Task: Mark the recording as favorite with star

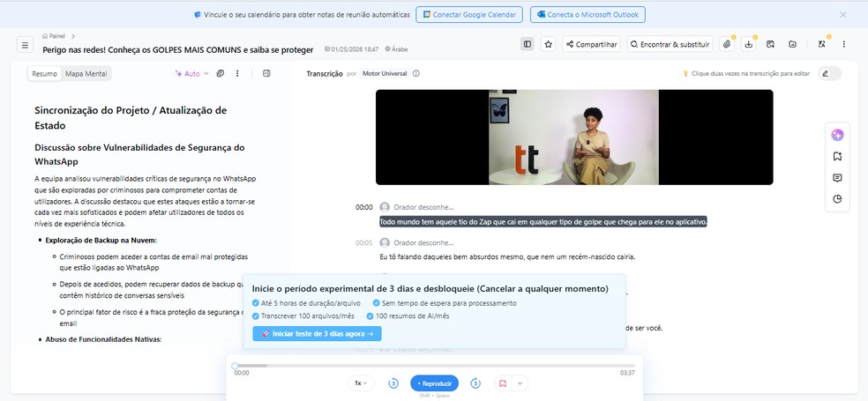Action: (548, 44)
